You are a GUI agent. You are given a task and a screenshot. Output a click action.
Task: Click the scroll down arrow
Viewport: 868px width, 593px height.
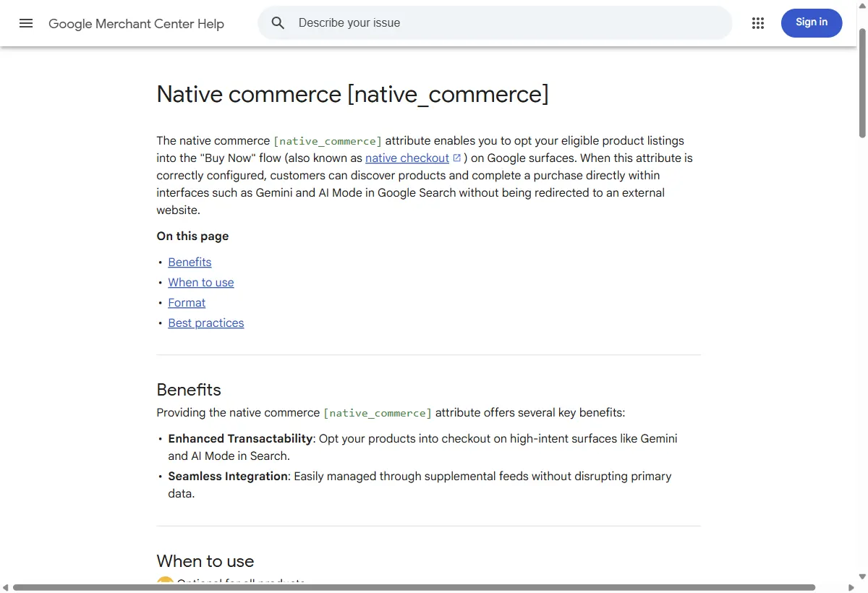pos(862,576)
